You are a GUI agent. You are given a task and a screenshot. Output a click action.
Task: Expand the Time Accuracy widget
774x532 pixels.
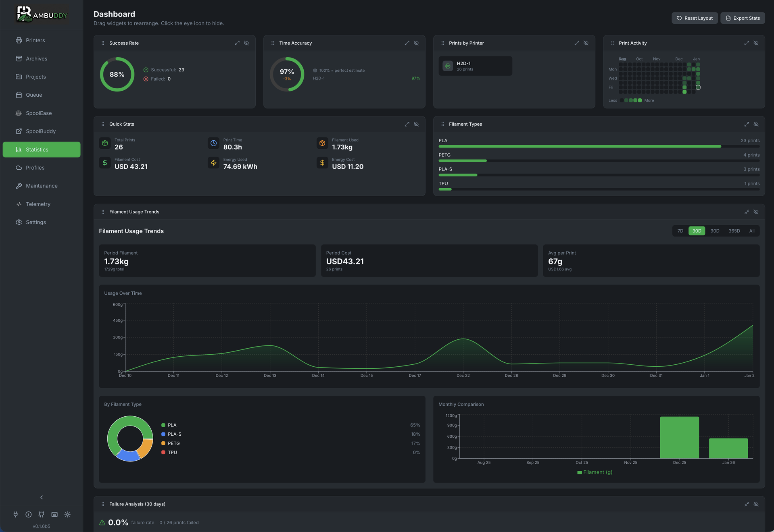click(x=407, y=43)
